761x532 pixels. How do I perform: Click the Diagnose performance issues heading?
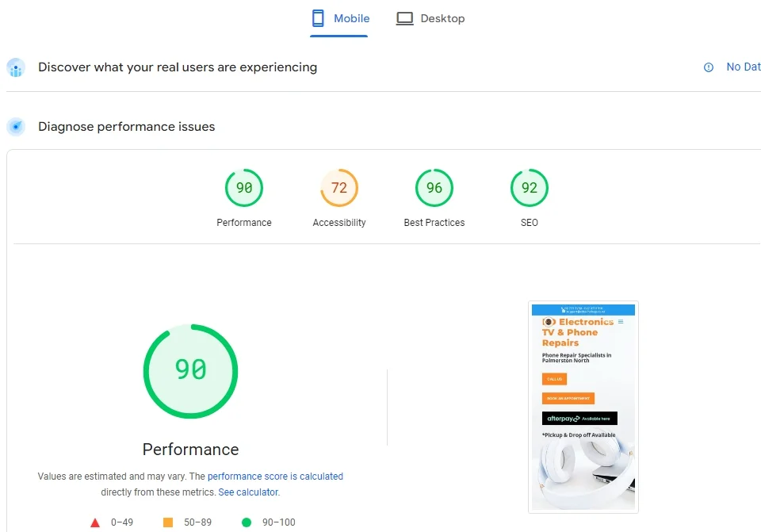point(127,127)
